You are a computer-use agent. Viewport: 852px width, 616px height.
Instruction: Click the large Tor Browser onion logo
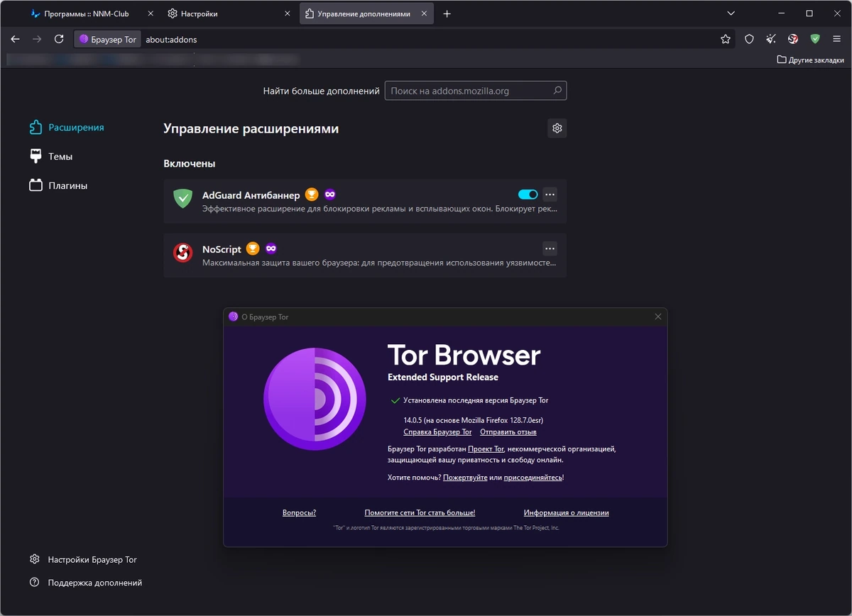[315, 399]
